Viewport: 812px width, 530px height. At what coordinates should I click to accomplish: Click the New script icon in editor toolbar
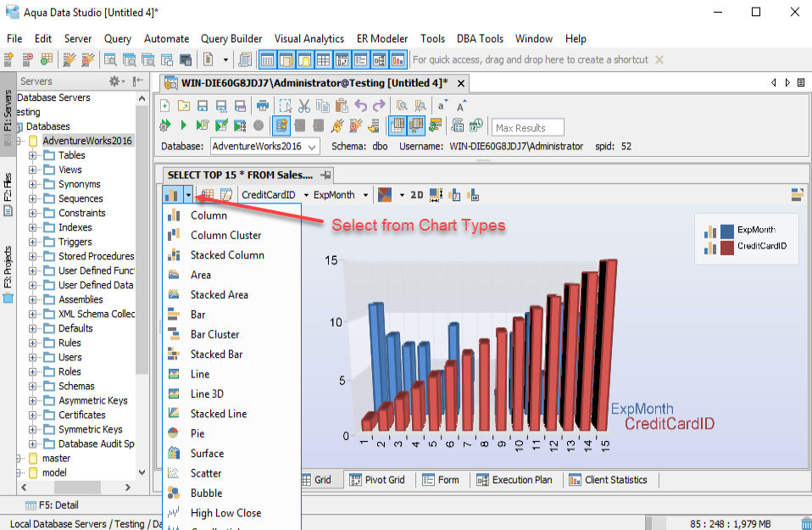tap(164, 106)
